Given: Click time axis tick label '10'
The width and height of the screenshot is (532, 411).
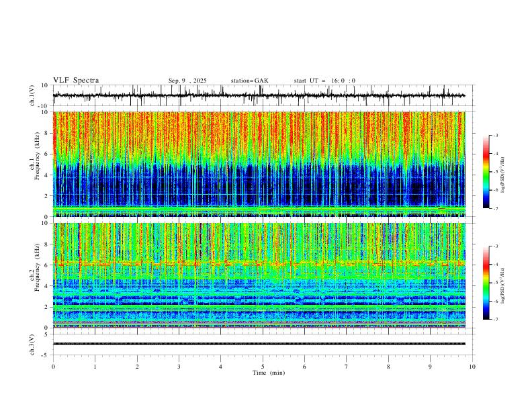Looking at the screenshot, I should point(472,367).
